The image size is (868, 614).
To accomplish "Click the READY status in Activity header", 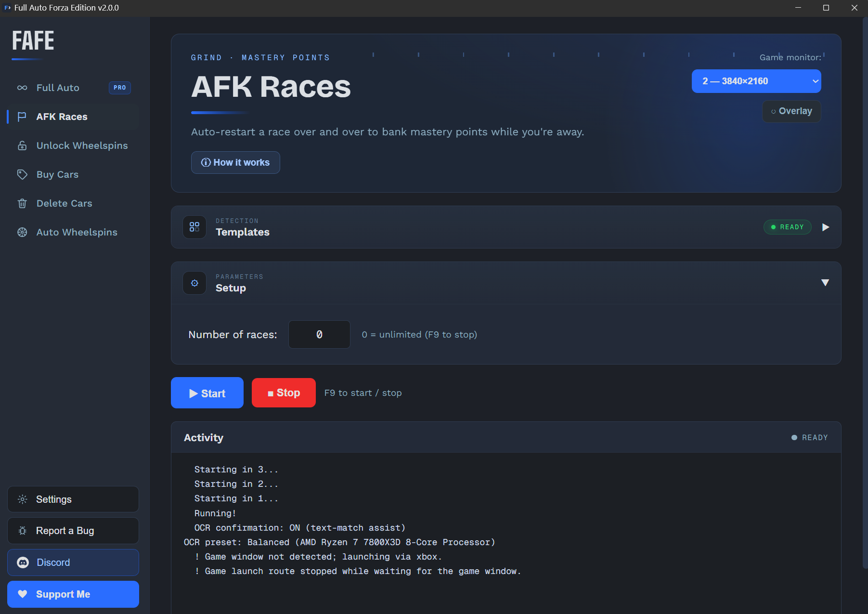I will coord(810,437).
